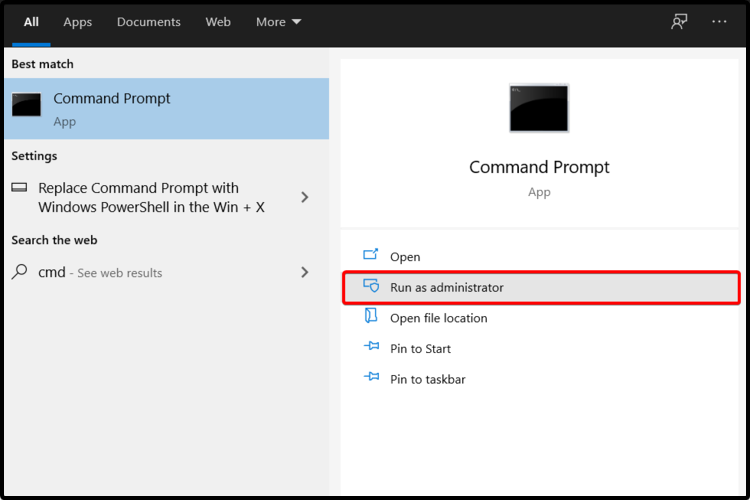Screen dimensions: 750x500
Task: Choose Run as administrator
Action: 541,288
